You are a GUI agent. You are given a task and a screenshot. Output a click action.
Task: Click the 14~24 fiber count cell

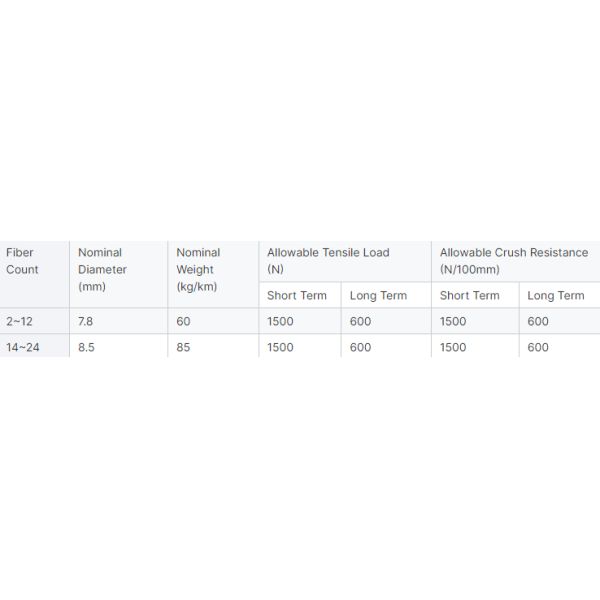pos(26,347)
